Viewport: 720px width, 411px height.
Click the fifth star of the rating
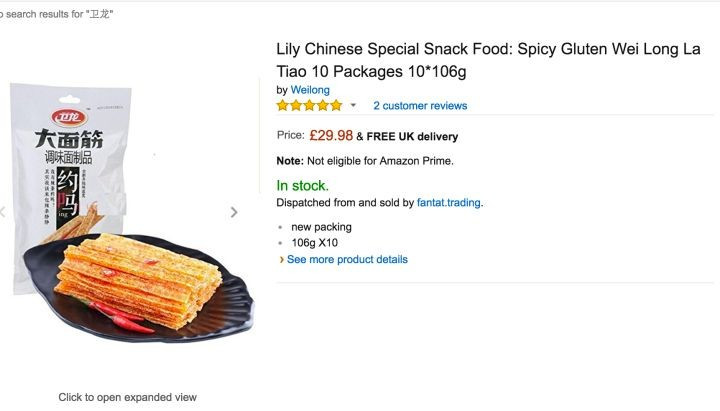click(336, 105)
